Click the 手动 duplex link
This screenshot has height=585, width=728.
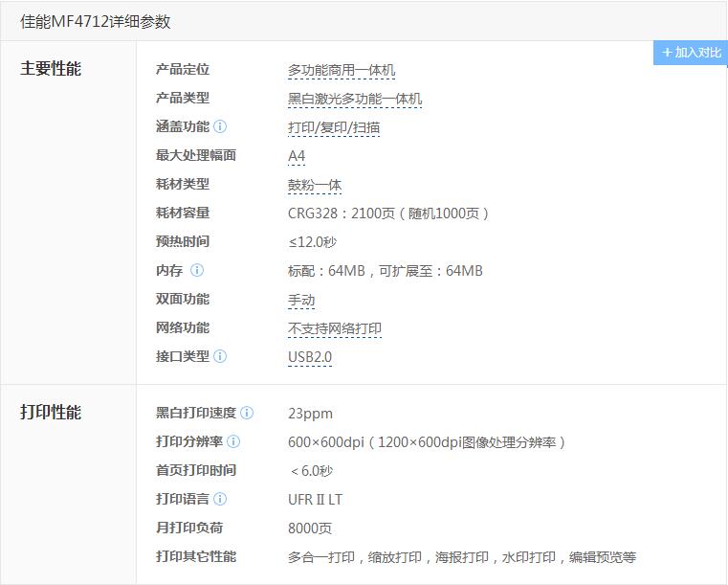(x=301, y=301)
